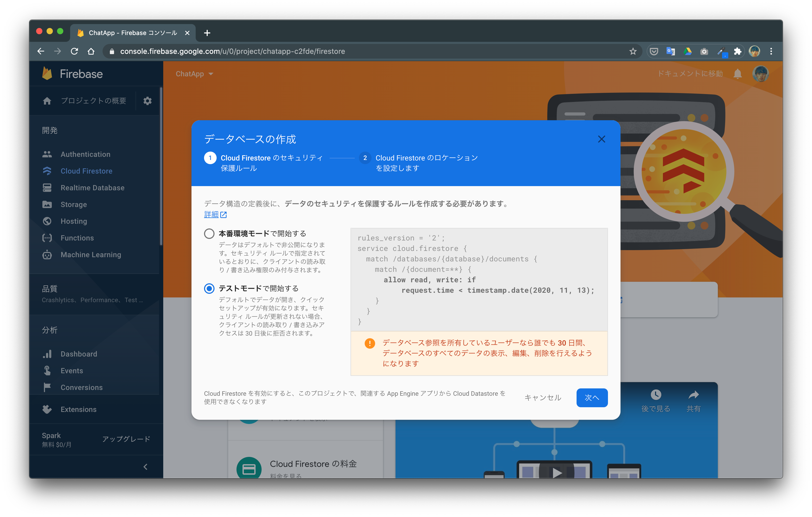
Task: Collapse the sidebar with the chevron
Action: tap(146, 467)
